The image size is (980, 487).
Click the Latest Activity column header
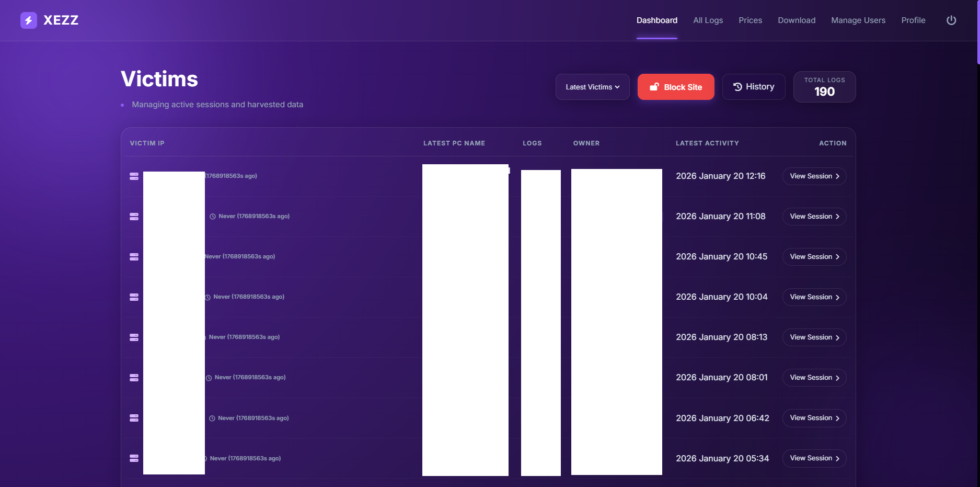[707, 143]
